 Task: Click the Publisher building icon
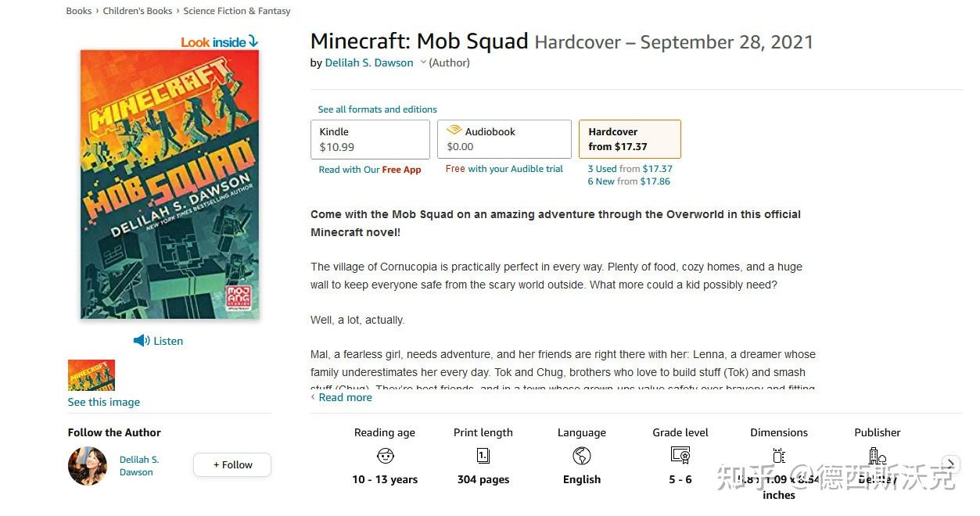pyautogui.click(x=877, y=456)
